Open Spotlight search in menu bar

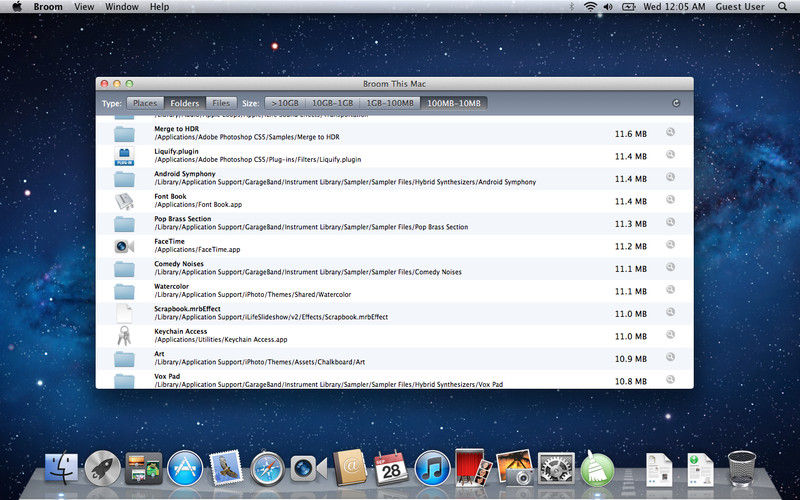(783, 7)
